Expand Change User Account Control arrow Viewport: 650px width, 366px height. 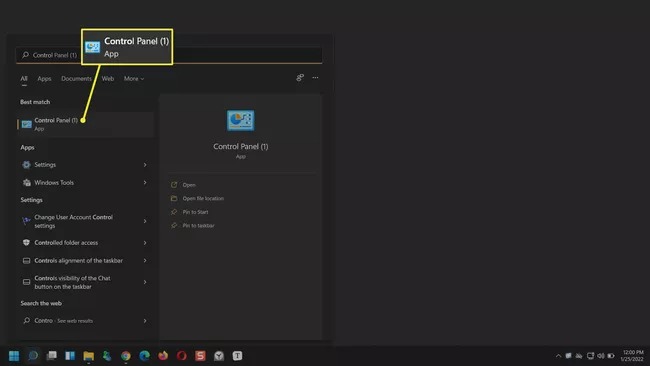(145, 221)
